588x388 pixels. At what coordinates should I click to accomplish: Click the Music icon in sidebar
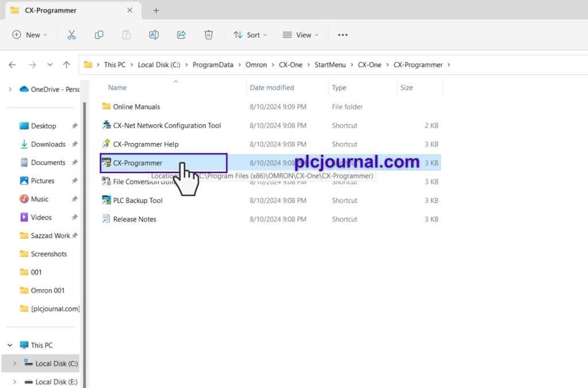click(x=24, y=199)
